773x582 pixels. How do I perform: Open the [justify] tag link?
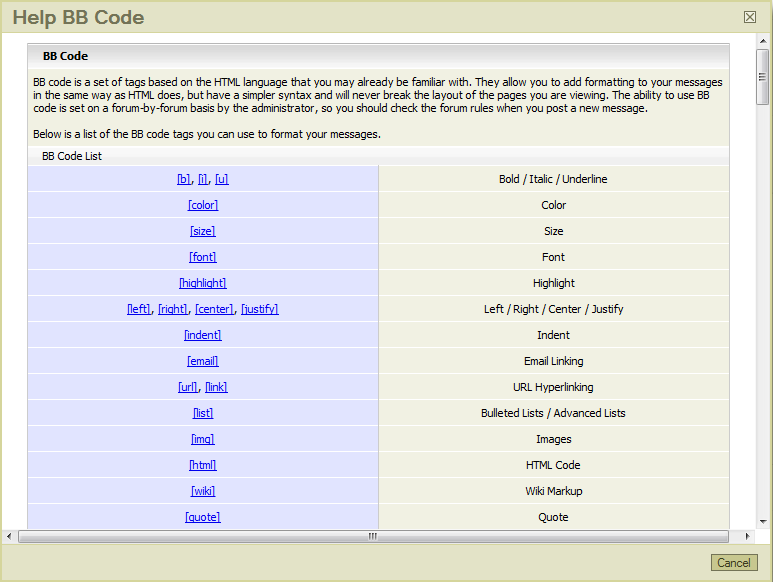click(x=260, y=310)
